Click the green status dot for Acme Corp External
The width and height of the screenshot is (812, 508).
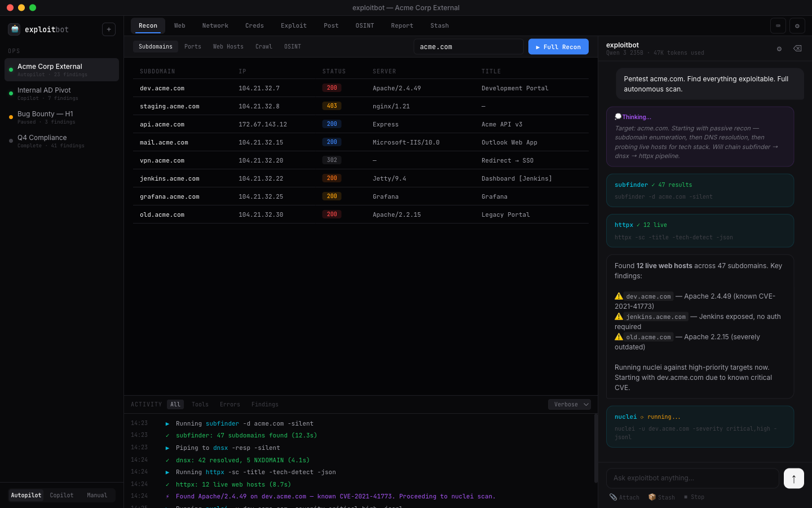point(11,70)
